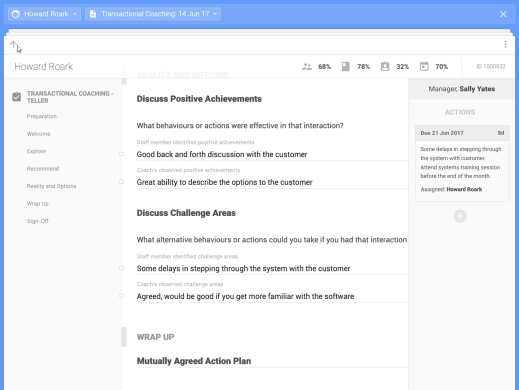The height and width of the screenshot is (390, 519).
Task: Open the Transactional Coaching 14 Jun 17 dropdown
Action: tap(153, 14)
